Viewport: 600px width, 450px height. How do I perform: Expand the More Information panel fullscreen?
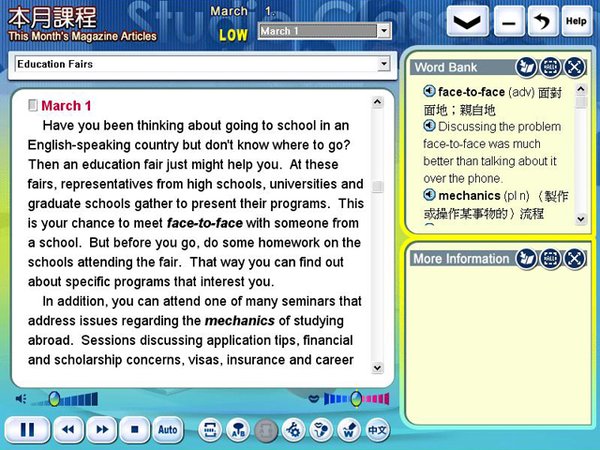coord(574,259)
